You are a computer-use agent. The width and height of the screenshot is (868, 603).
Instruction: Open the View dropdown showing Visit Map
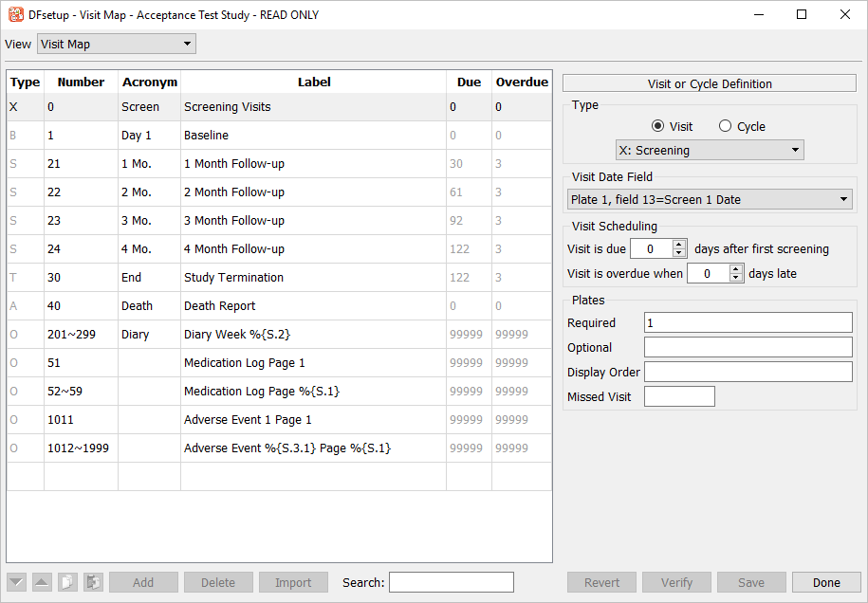coord(116,44)
